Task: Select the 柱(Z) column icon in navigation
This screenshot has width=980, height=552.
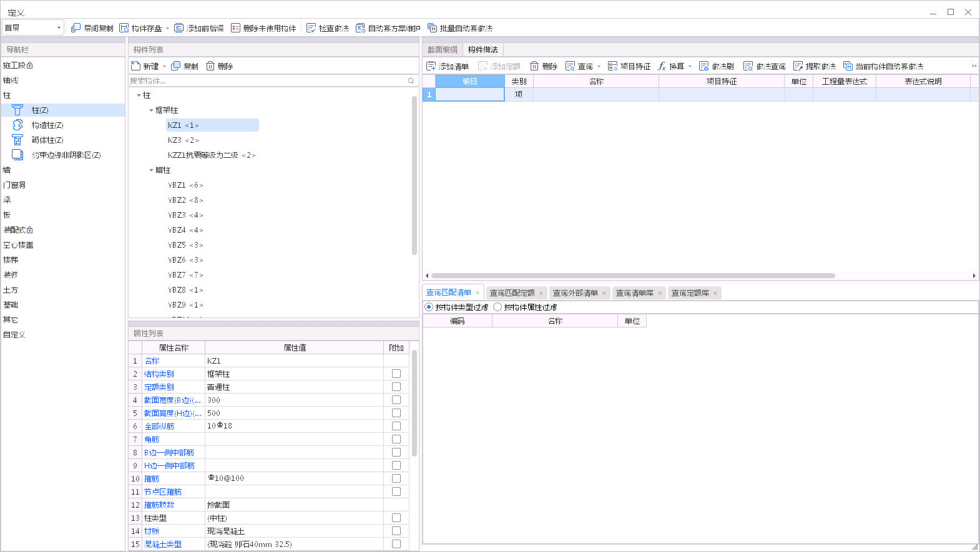Action: tap(17, 110)
